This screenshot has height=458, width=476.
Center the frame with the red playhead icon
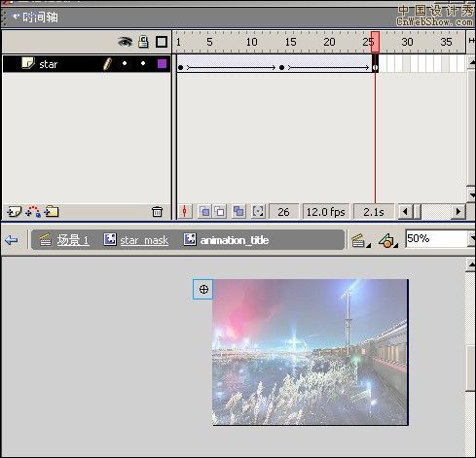pyautogui.click(x=185, y=212)
